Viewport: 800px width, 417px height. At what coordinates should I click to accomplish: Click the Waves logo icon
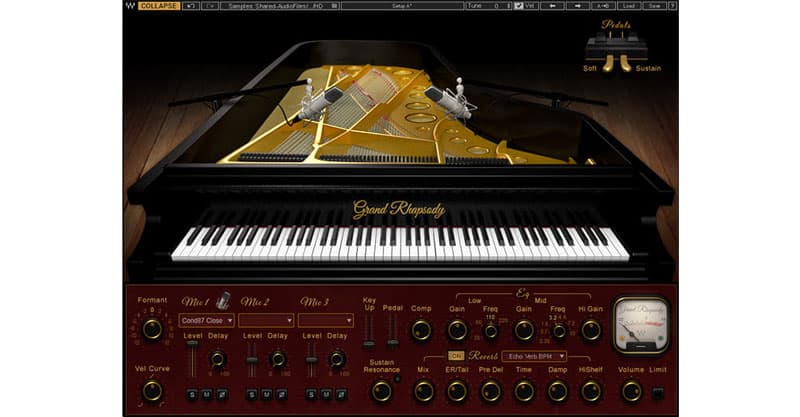(131, 6)
